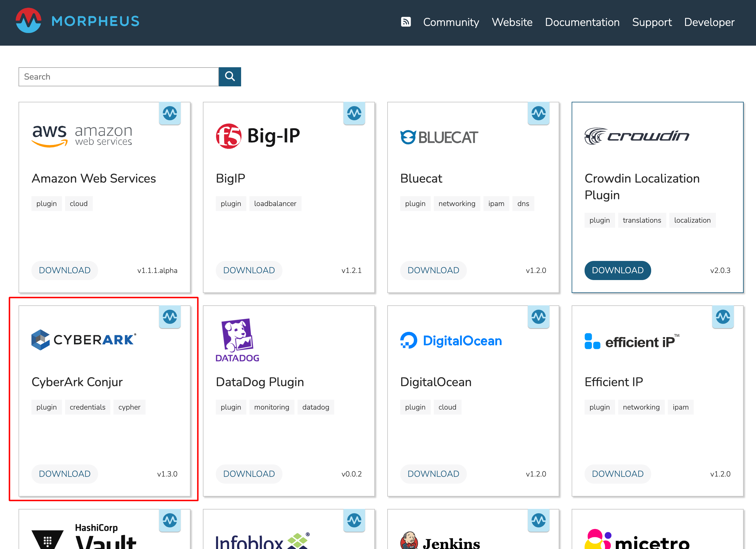Click the magnifying glass search button
Viewport: 756px width, 549px height.
(230, 77)
